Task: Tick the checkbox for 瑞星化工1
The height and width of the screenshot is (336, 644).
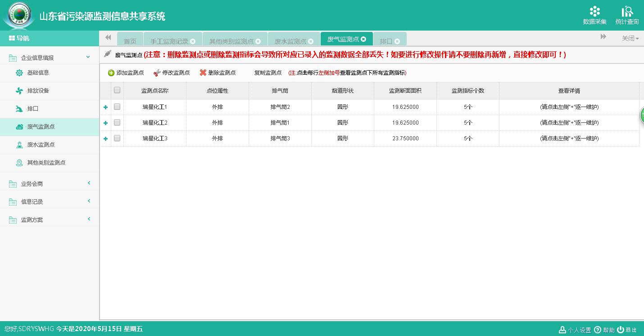Action: [x=117, y=107]
